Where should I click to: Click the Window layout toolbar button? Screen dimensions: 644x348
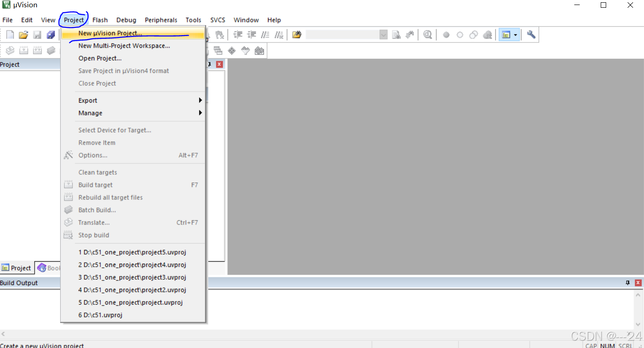coord(505,35)
